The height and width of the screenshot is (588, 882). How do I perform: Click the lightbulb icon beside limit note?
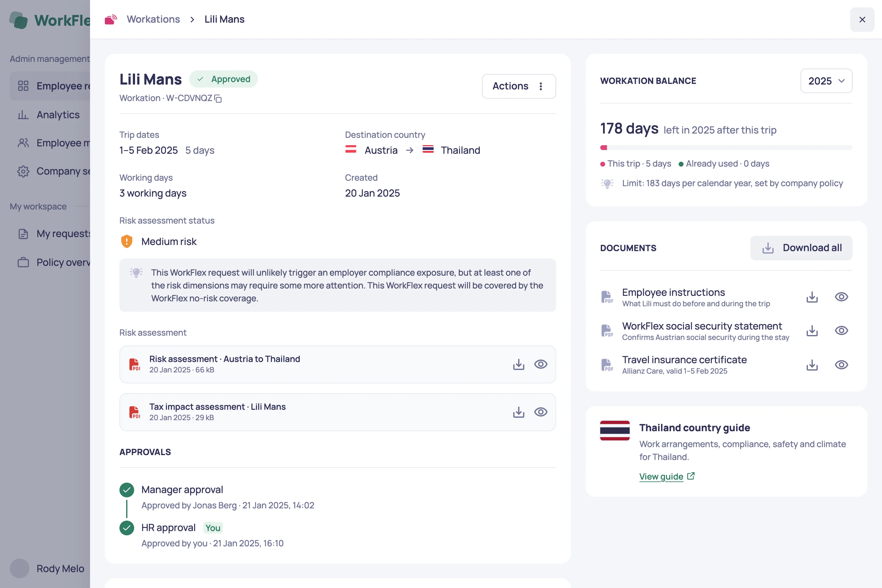[x=607, y=183]
